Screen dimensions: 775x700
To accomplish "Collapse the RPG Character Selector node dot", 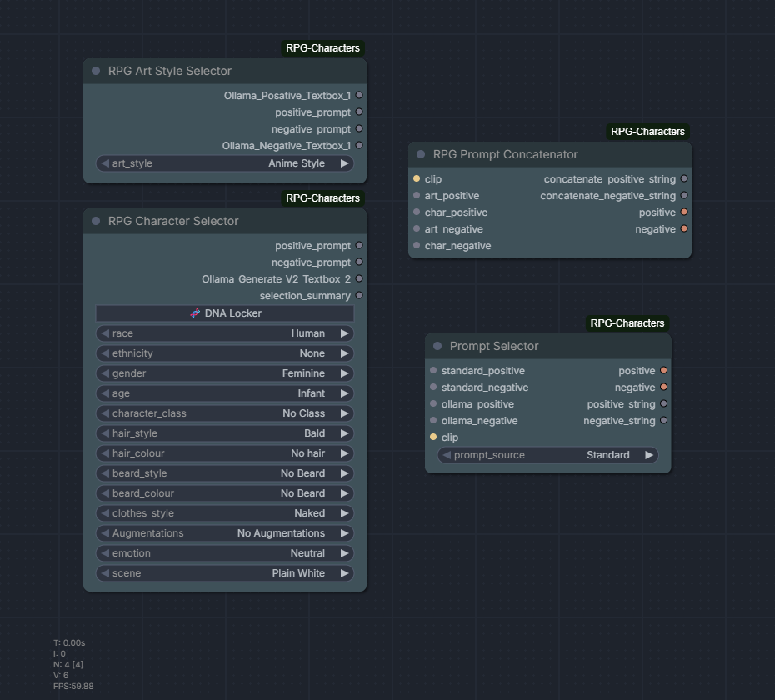I will tap(96, 221).
